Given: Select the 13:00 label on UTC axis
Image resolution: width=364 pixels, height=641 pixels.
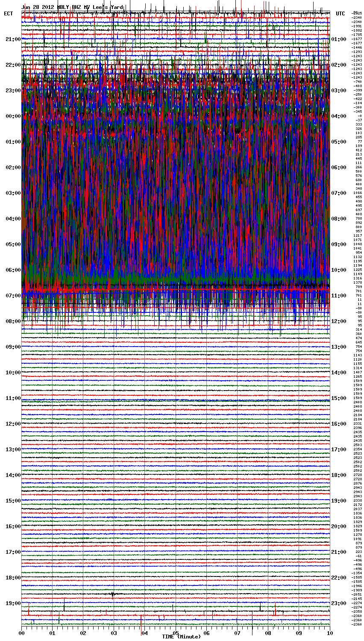Looking at the screenshot, I should [338, 347].
